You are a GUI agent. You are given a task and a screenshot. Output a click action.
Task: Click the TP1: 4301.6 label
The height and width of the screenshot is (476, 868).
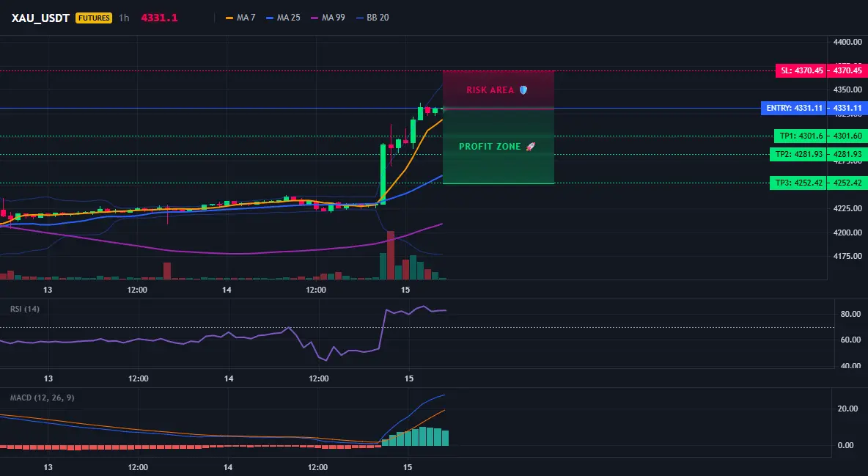799,136
